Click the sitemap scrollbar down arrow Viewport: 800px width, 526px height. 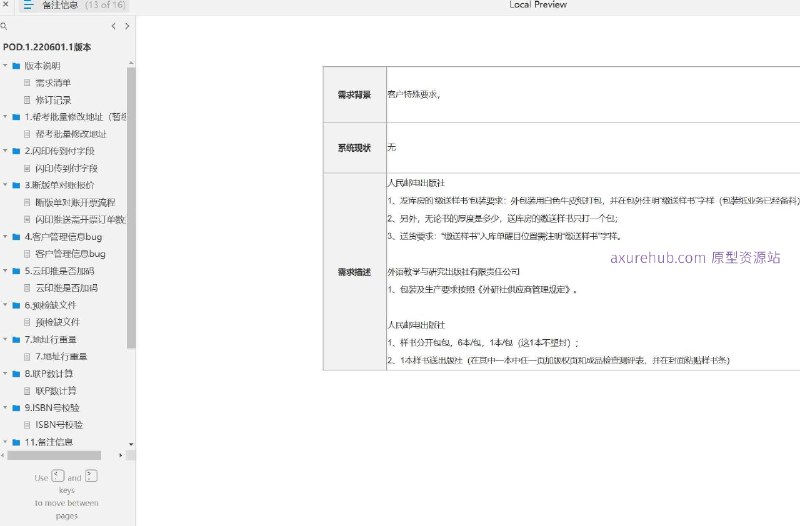131,444
